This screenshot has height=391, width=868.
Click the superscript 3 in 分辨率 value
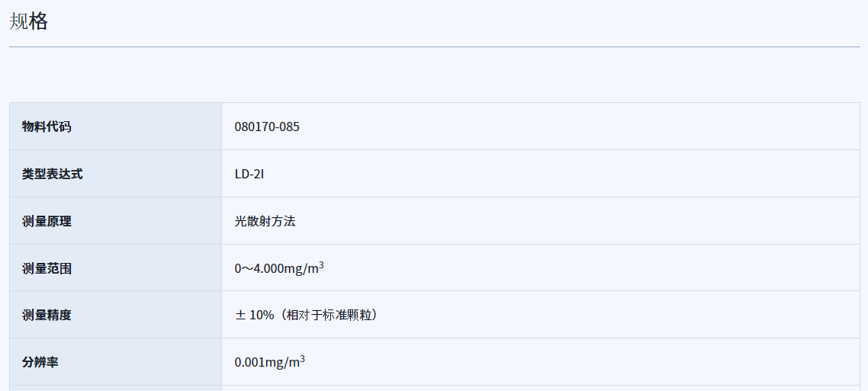pyautogui.click(x=302, y=358)
